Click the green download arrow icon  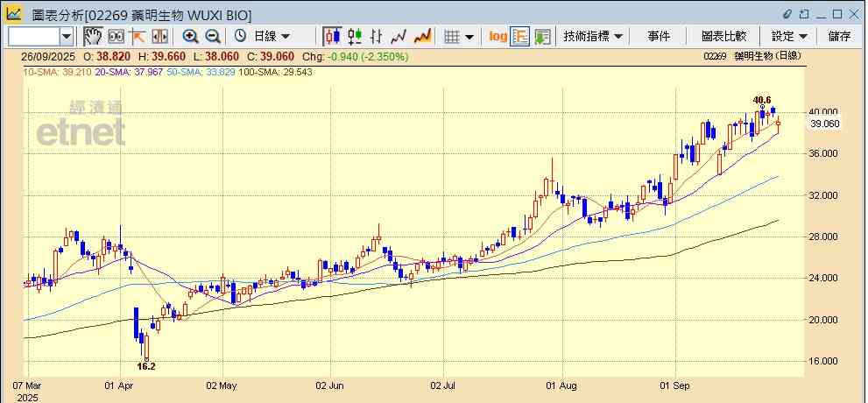pyautogui.click(x=542, y=37)
